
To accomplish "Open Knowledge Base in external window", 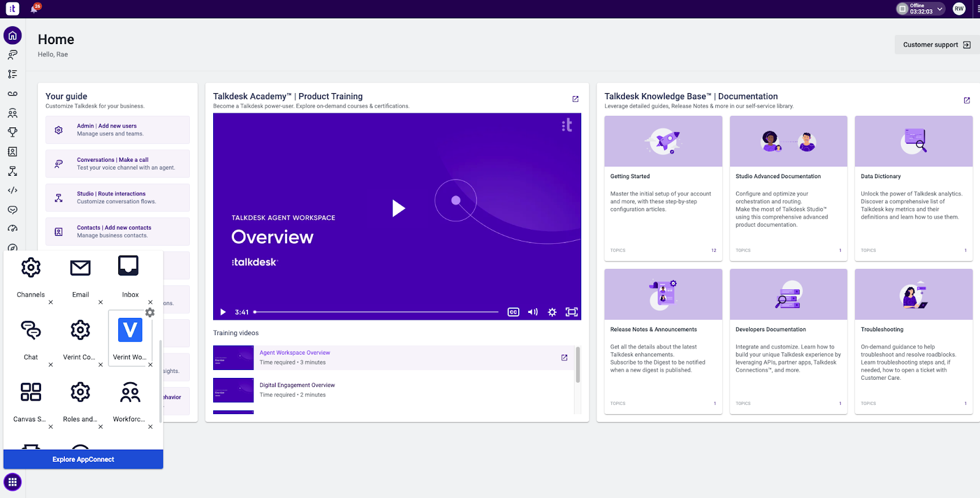I will click(x=967, y=100).
